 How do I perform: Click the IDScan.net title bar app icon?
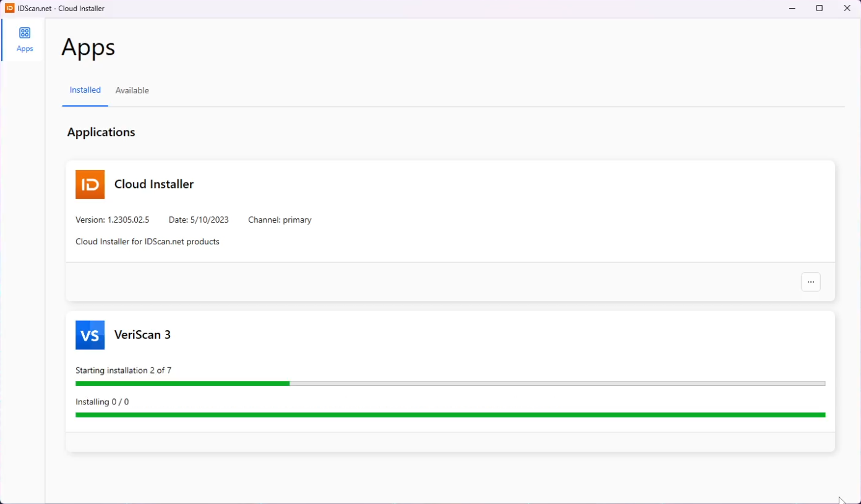pos(9,8)
